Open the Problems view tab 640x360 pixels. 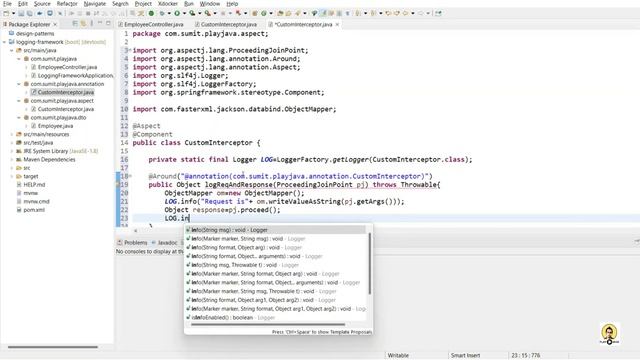pos(132,242)
